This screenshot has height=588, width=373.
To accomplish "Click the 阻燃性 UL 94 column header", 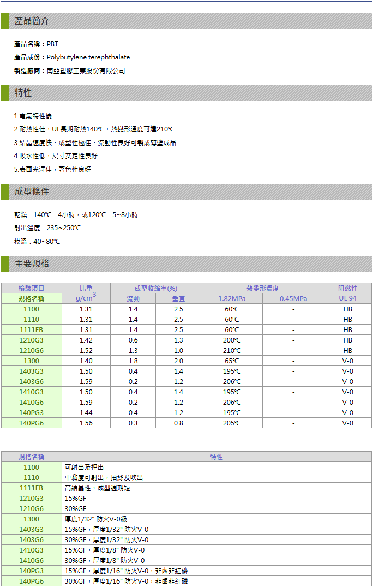I will tap(347, 293).
